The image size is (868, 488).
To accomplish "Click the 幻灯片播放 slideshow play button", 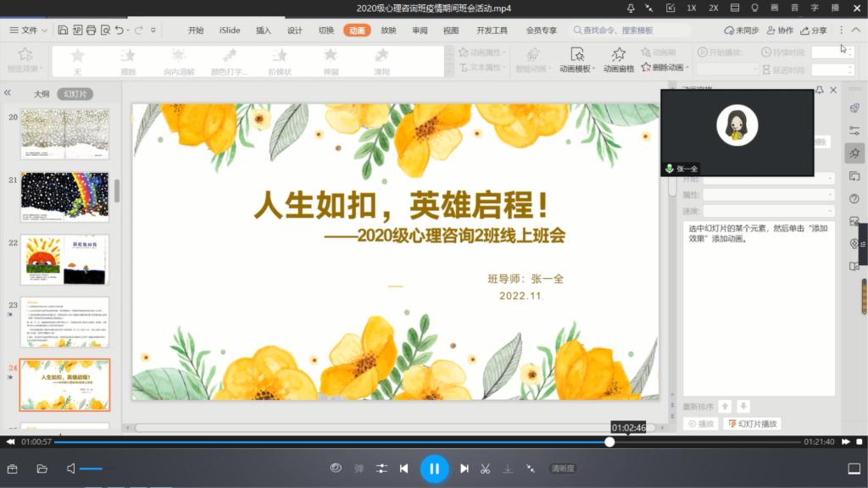I will pos(753,424).
